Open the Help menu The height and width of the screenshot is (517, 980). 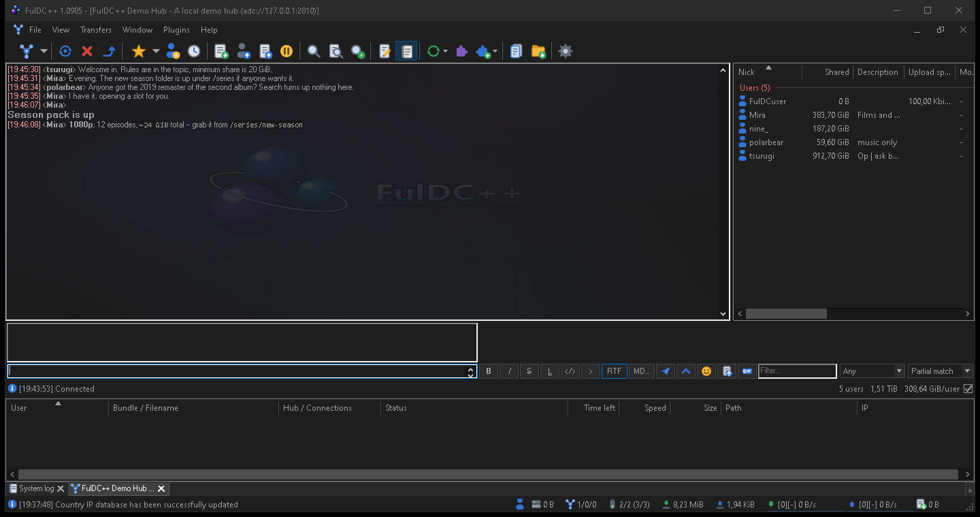(209, 30)
